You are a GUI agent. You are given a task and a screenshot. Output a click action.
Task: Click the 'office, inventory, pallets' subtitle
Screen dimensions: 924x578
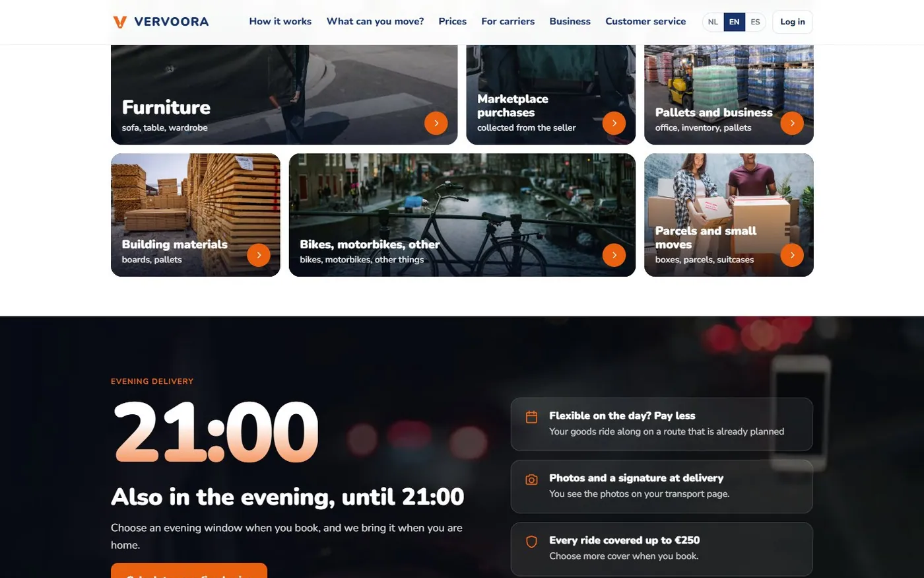pos(704,127)
